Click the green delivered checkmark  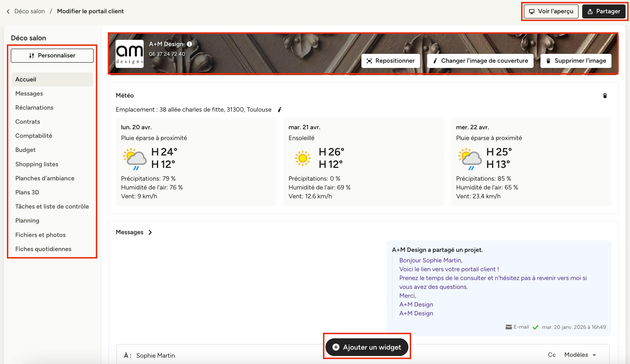[535, 327]
